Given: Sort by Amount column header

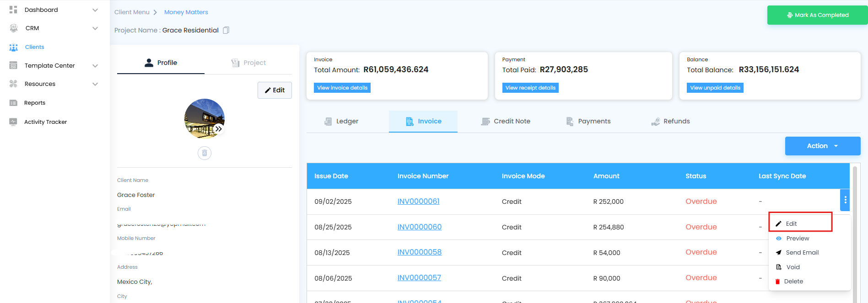Looking at the screenshot, I should tap(606, 176).
